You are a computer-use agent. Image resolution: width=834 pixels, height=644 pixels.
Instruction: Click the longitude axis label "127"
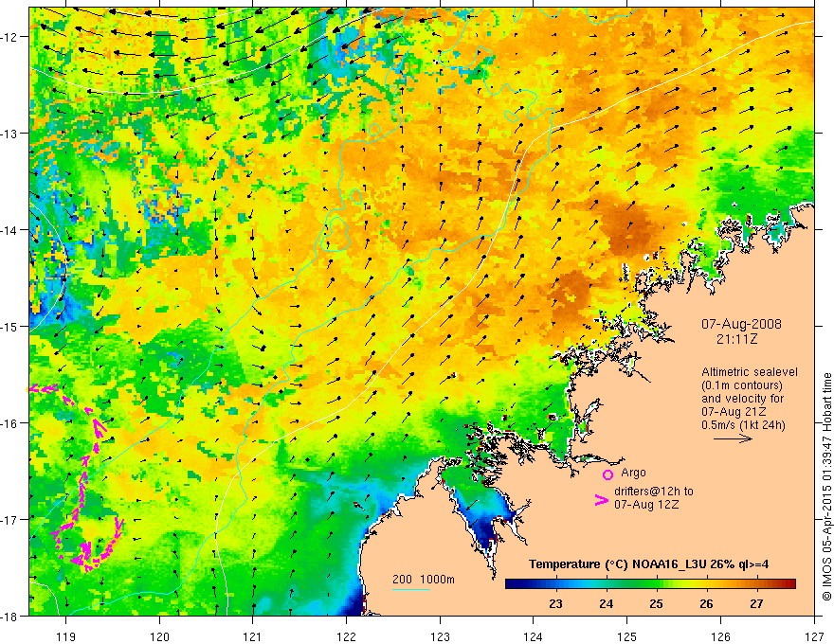point(814,636)
